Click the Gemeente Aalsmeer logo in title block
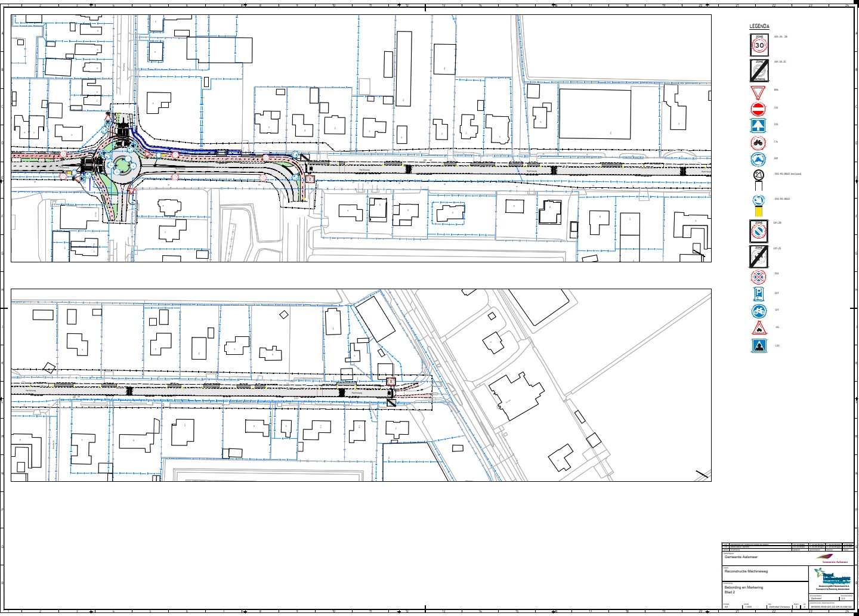859x616 pixels. pos(835,559)
